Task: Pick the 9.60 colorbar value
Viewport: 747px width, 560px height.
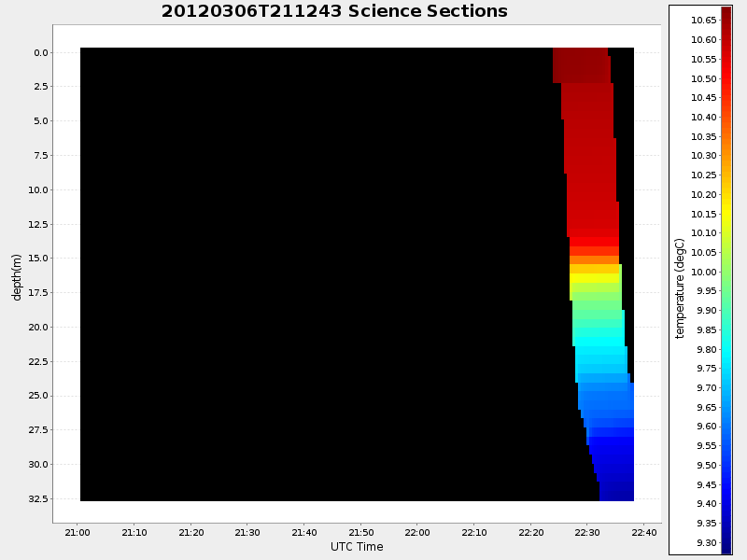Action: (707, 427)
